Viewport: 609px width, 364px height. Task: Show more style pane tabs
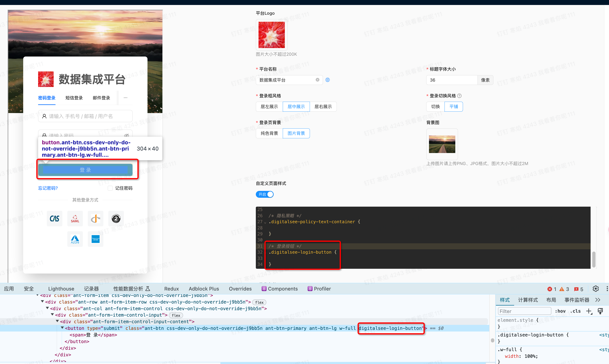tap(598, 300)
